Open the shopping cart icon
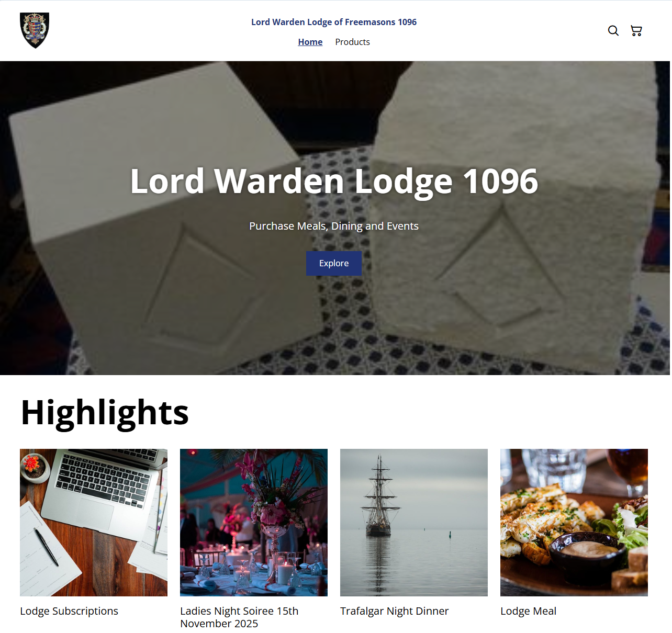672x633 pixels. coord(636,31)
